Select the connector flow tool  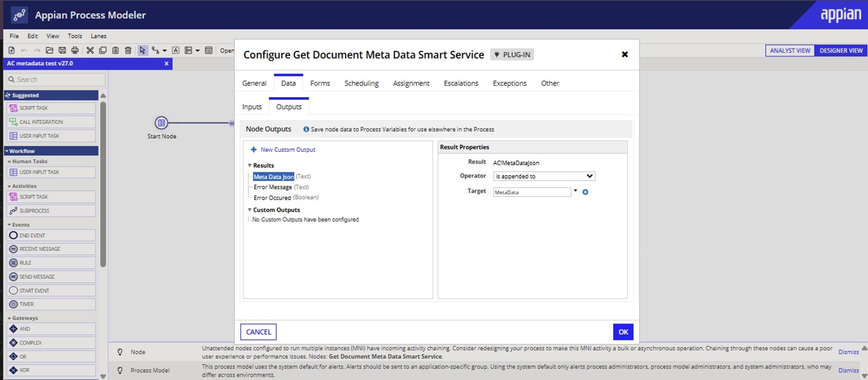pyautogui.click(x=155, y=50)
